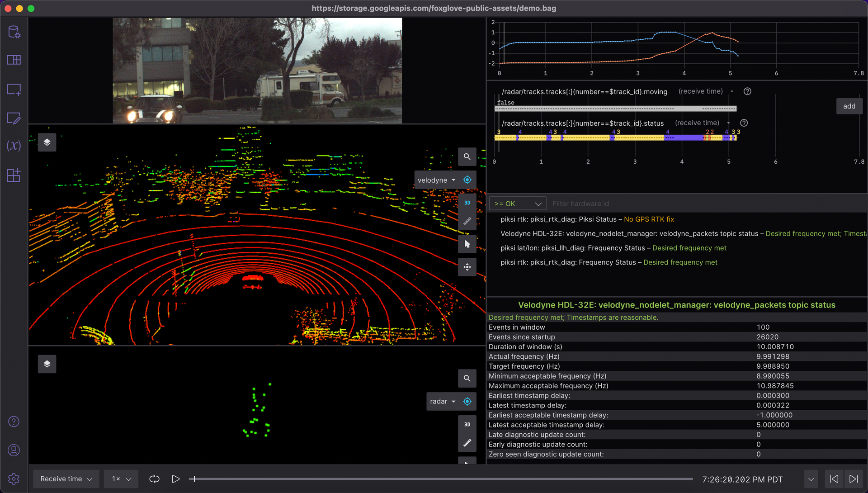Click the add panel sidebar icon

pyautogui.click(x=14, y=90)
